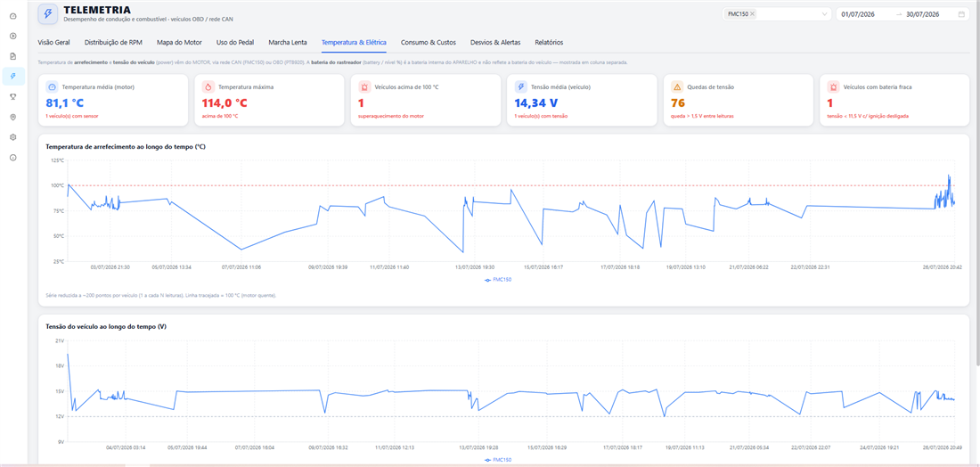
Task: Click the temperature chart title text
Action: [126, 146]
